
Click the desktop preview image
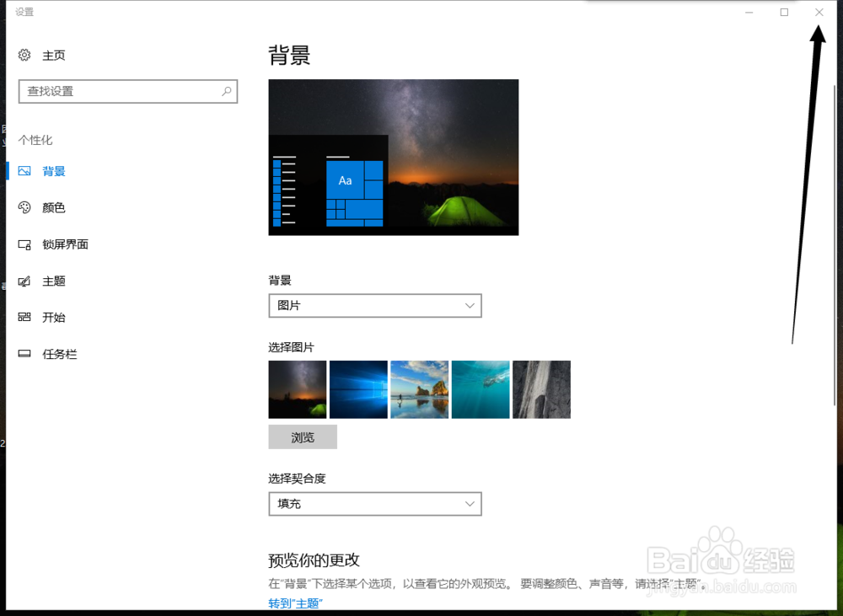click(393, 157)
